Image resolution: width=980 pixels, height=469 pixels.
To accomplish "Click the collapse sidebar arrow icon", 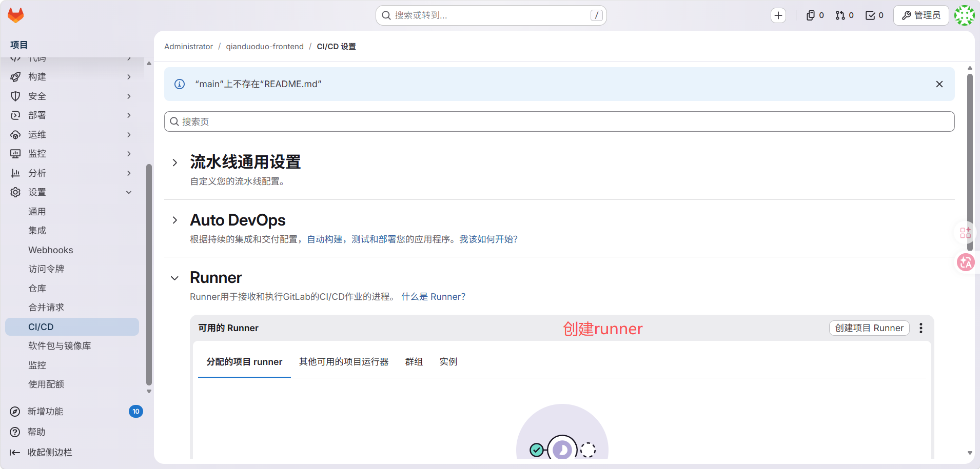I will point(15,453).
